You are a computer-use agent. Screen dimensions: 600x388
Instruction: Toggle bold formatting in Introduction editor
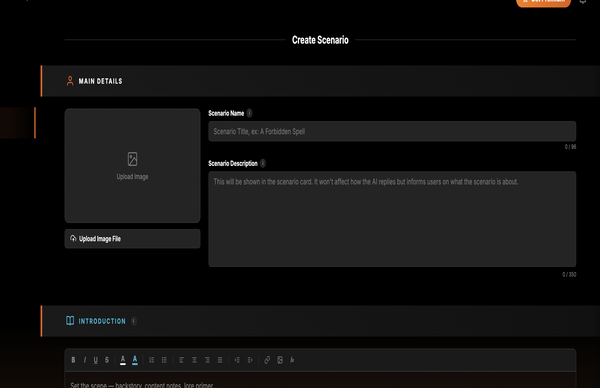pyautogui.click(x=73, y=360)
